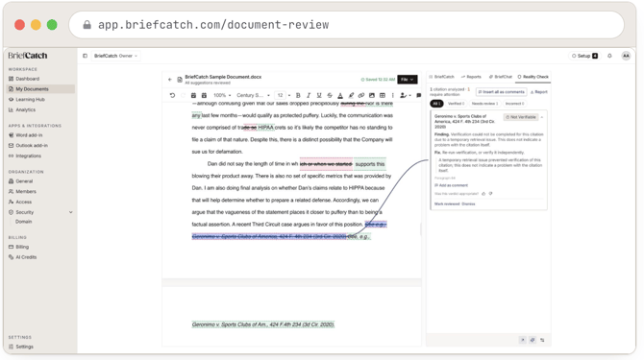This screenshot has height=360, width=644.
Task: Click the undo icon in the editor toolbar
Action: coord(172,95)
